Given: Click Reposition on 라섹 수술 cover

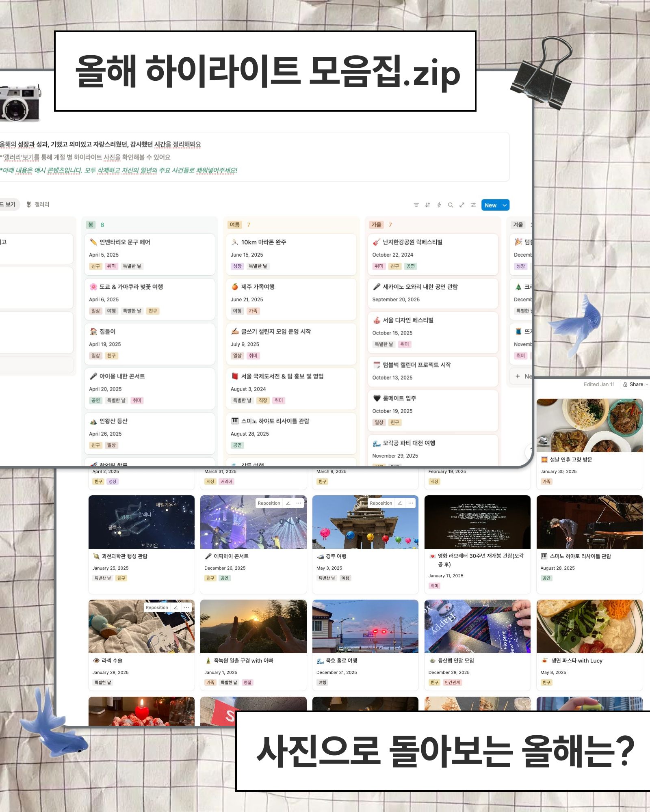Looking at the screenshot, I should coord(157,607).
